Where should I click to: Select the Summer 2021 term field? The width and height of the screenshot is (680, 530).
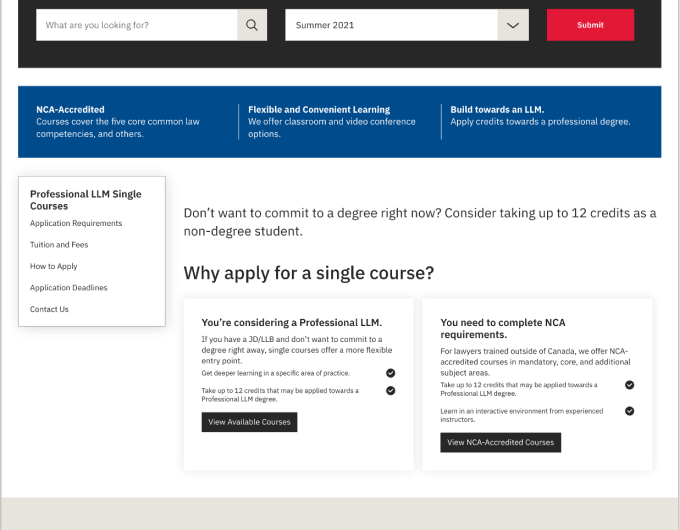coord(407,25)
